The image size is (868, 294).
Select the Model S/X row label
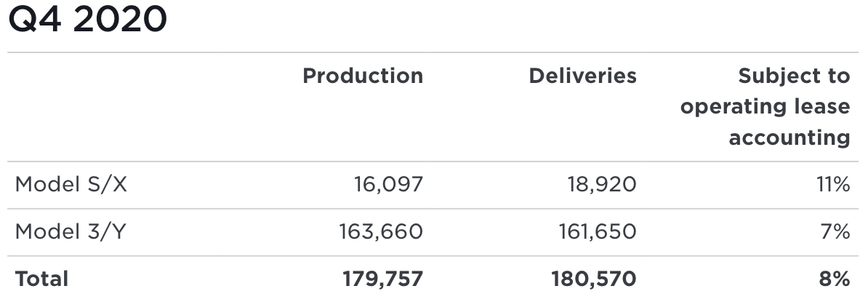pos(71,184)
